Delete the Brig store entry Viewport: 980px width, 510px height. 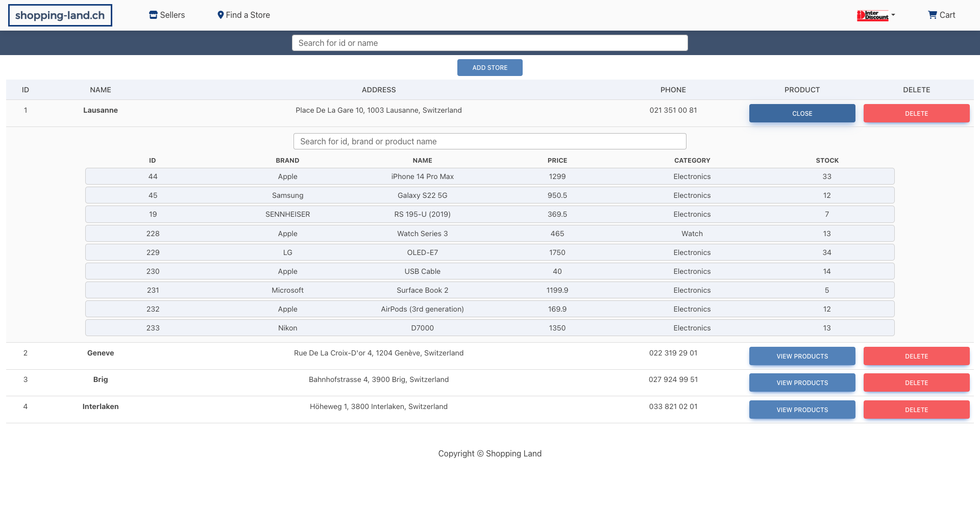pyautogui.click(x=916, y=382)
